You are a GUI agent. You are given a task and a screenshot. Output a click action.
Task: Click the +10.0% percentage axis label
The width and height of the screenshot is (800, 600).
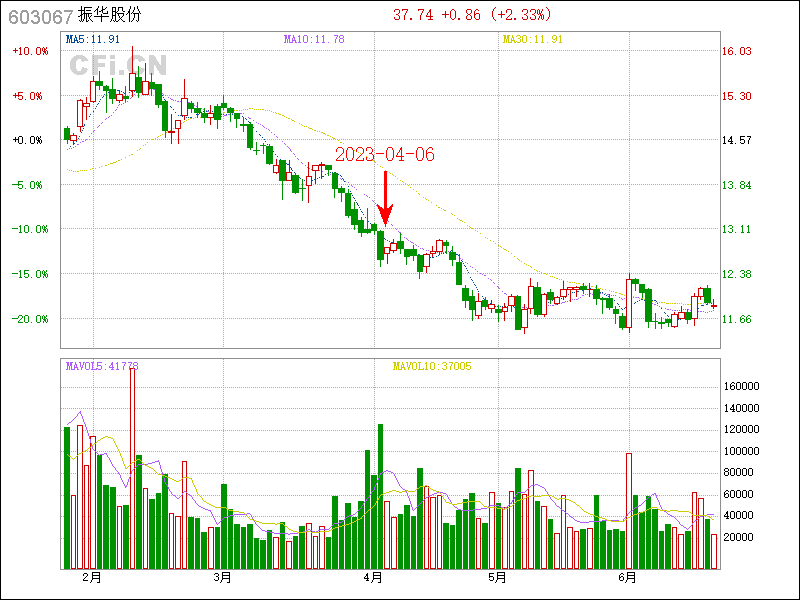pyautogui.click(x=29, y=51)
